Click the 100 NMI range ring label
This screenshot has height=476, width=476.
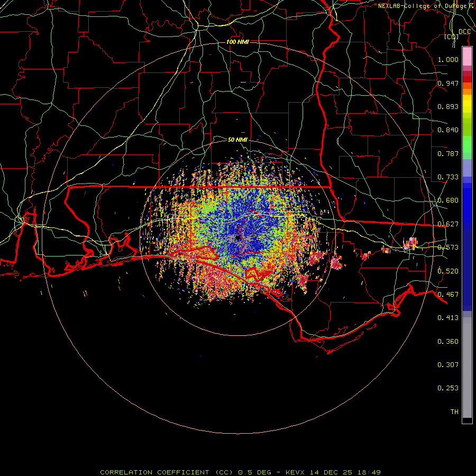[237, 42]
